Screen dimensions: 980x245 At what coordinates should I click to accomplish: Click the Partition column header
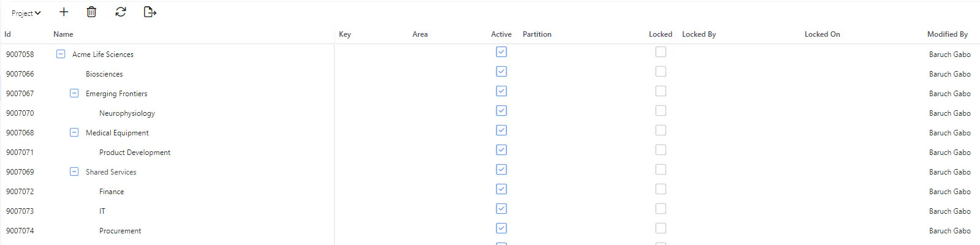(x=537, y=34)
